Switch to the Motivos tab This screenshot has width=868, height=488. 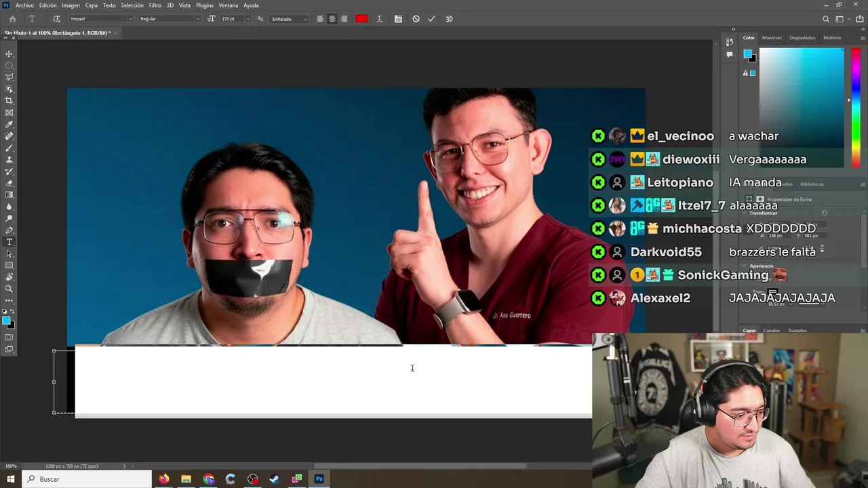[x=832, y=38]
